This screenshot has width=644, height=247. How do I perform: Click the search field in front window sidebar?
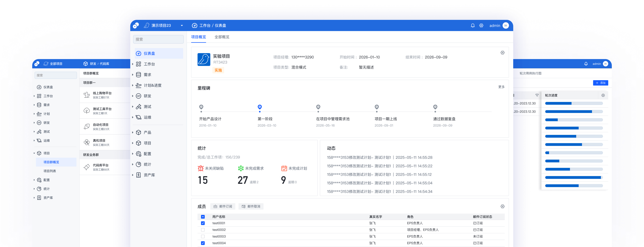158,39
